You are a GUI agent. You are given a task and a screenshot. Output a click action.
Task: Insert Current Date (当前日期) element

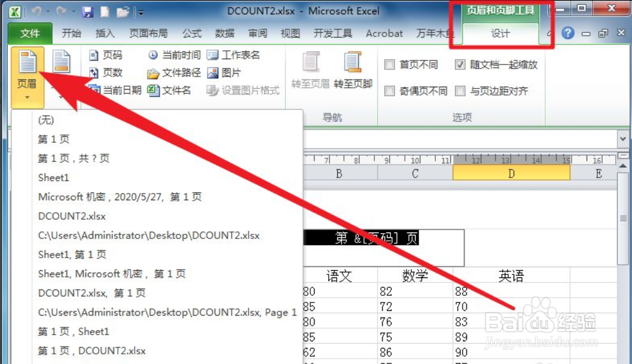click(x=115, y=90)
